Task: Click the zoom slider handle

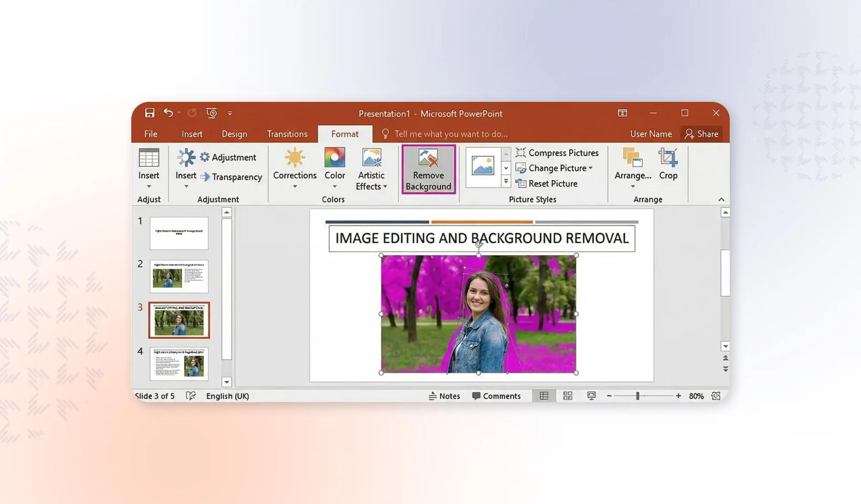Action: point(637,396)
